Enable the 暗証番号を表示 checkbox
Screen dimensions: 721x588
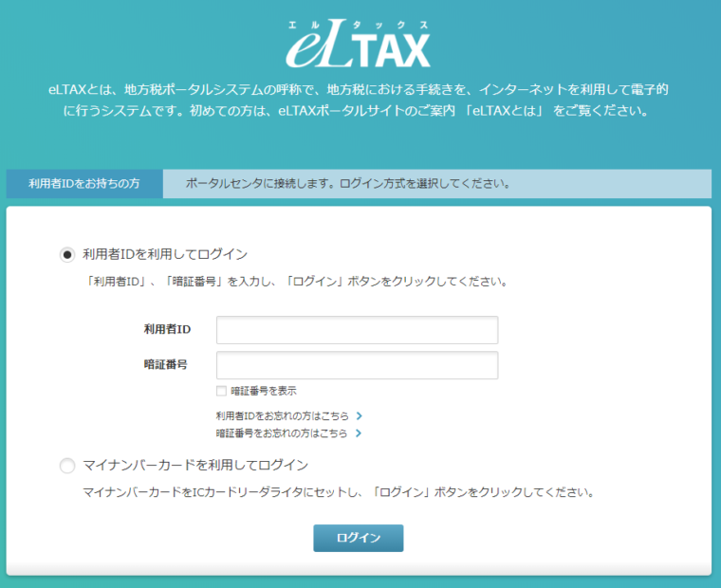[221, 391]
